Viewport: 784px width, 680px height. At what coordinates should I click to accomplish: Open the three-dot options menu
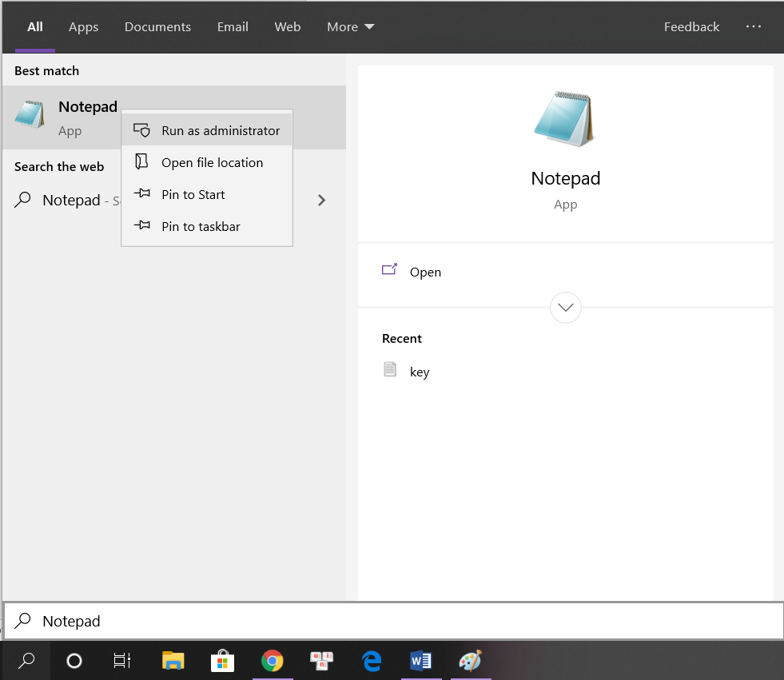(753, 26)
